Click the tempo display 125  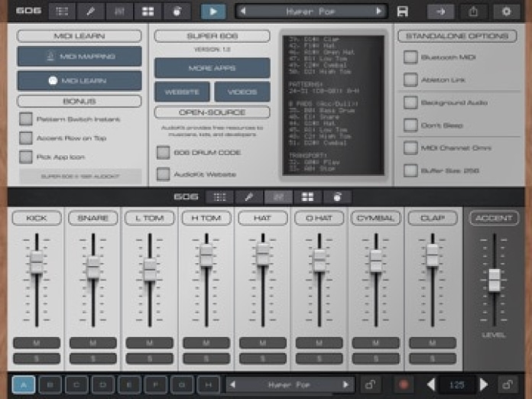click(457, 384)
